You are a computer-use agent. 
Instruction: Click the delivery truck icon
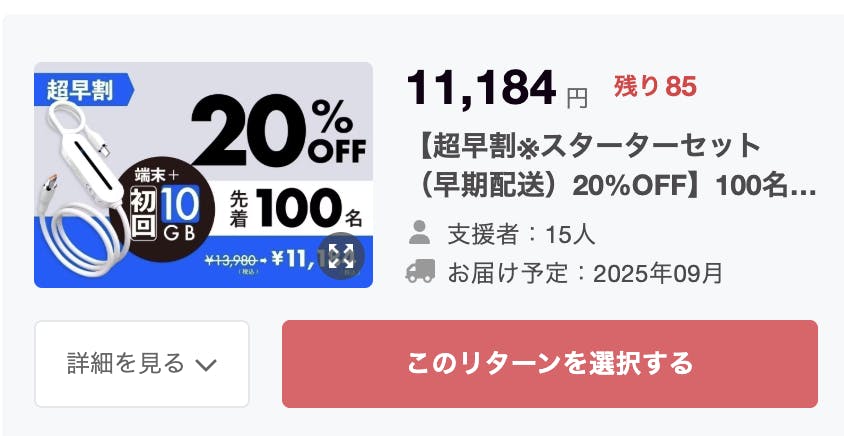(420, 272)
